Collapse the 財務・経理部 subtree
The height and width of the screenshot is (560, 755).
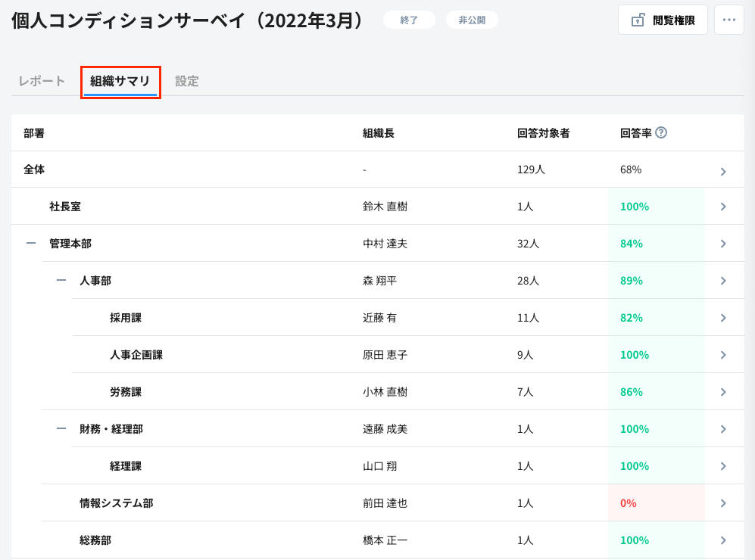(x=61, y=428)
